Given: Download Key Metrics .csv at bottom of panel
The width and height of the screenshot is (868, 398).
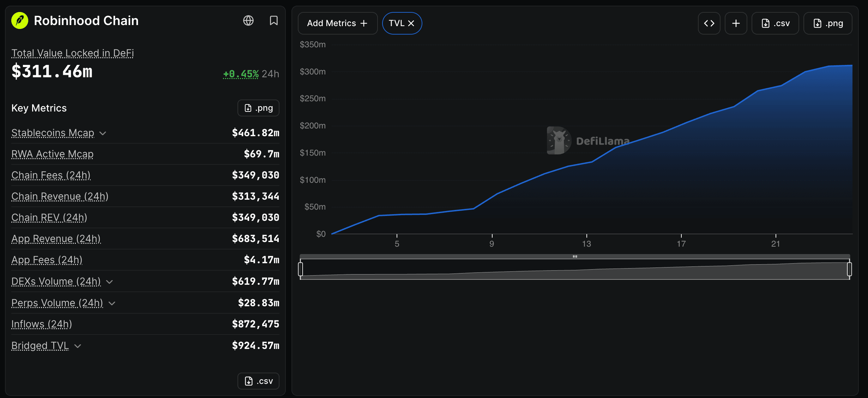Looking at the screenshot, I should click(x=258, y=381).
